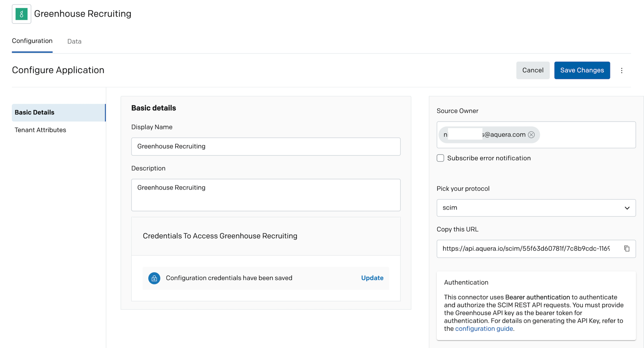Open the configuration guide link
644x348 pixels.
484,329
